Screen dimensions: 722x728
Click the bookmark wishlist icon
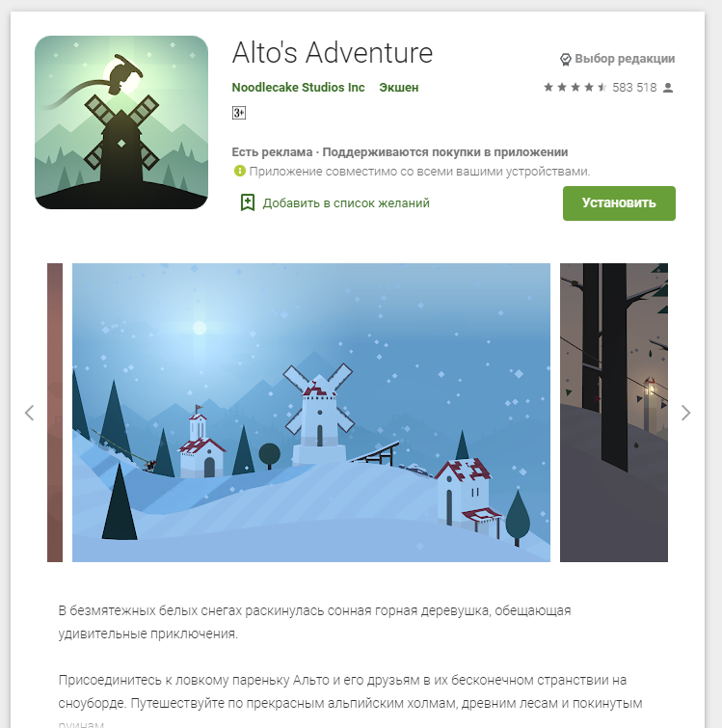coord(248,202)
